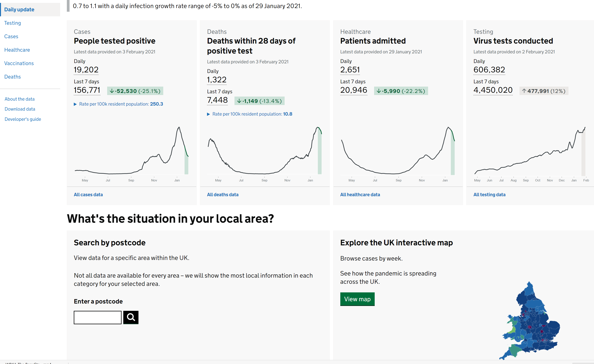
Task: Click the green View map button
Action: pyautogui.click(x=357, y=299)
